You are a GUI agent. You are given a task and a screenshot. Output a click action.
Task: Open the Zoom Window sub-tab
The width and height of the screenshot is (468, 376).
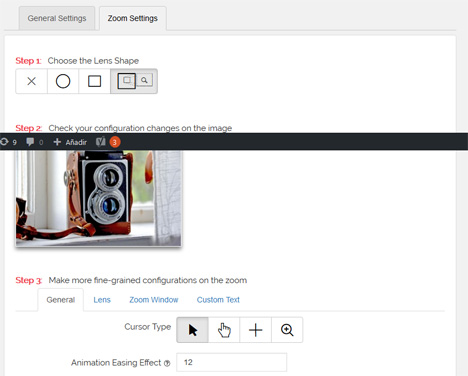(154, 300)
